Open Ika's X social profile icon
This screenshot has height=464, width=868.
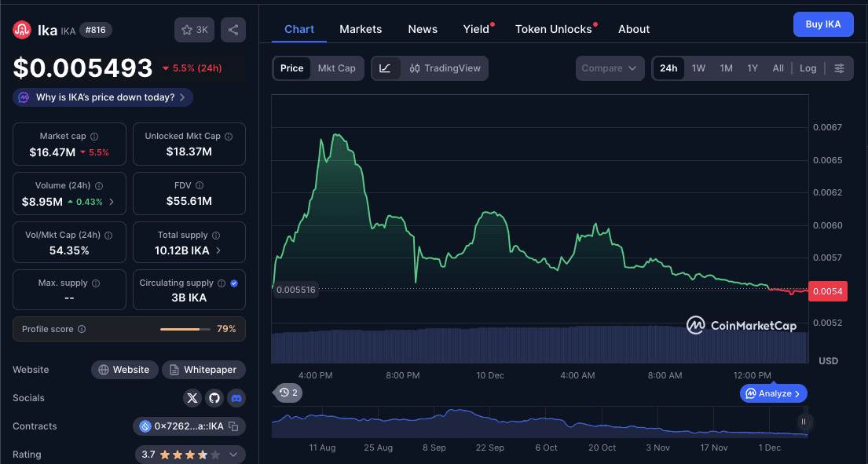pyautogui.click(x=192, y=398)
